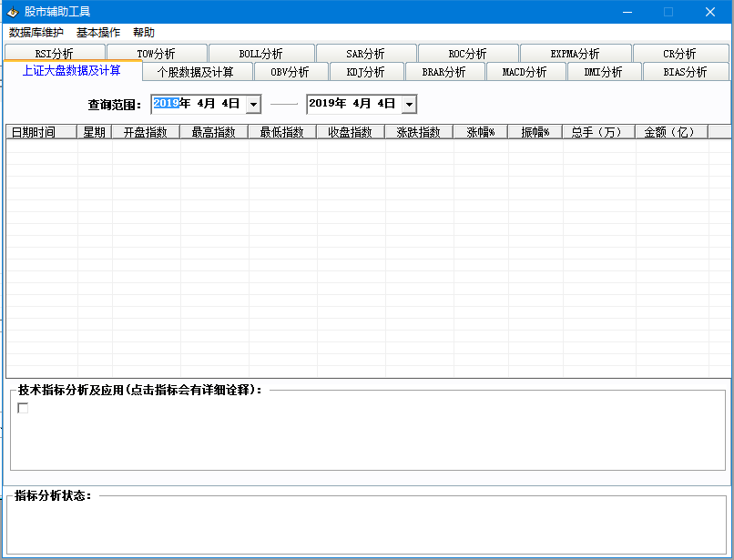Switch to the RSI分析 tab

(55, 54)
